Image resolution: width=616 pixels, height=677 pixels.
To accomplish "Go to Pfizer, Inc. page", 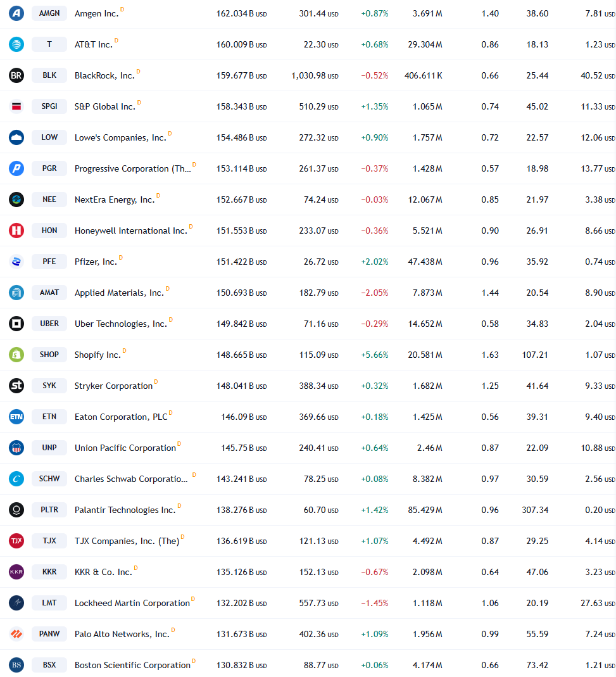I will tap(96, 262).
